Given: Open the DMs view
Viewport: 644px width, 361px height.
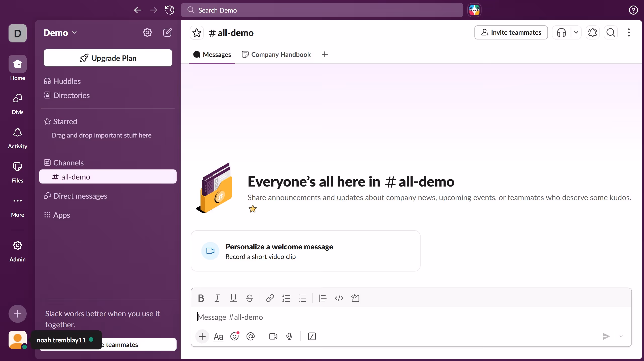Looking at the screenshot, I should pos(18,104).
